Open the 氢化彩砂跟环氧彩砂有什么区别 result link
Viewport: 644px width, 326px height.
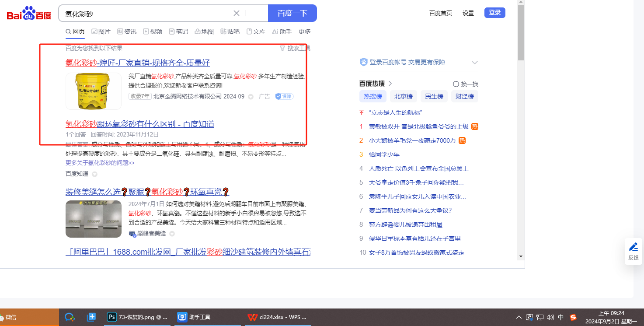(140, 124)
